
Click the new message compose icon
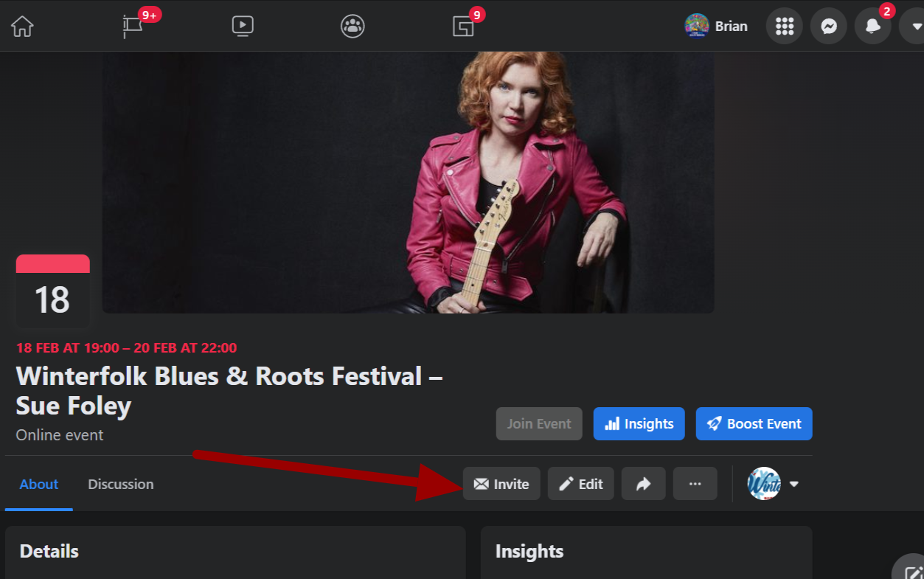tap(912, 571)
